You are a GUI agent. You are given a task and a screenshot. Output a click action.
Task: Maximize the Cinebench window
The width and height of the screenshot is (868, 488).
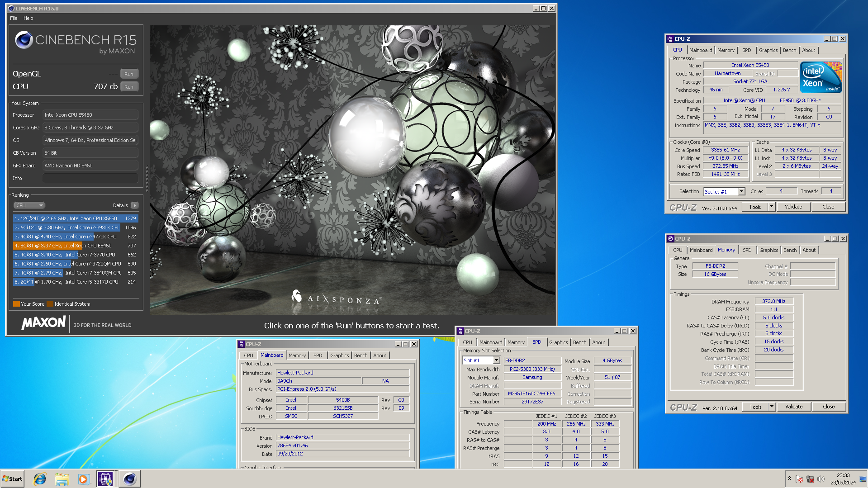[544, 9]
